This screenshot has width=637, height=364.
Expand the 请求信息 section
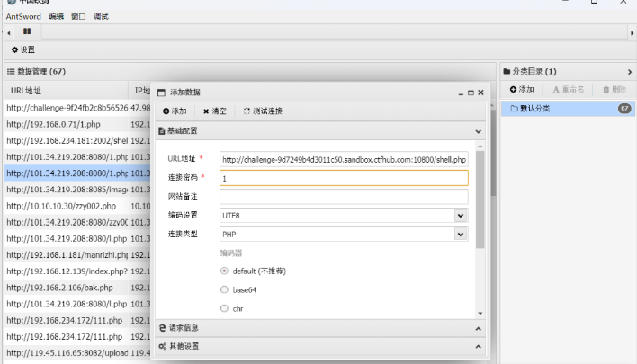click(478, 329)
